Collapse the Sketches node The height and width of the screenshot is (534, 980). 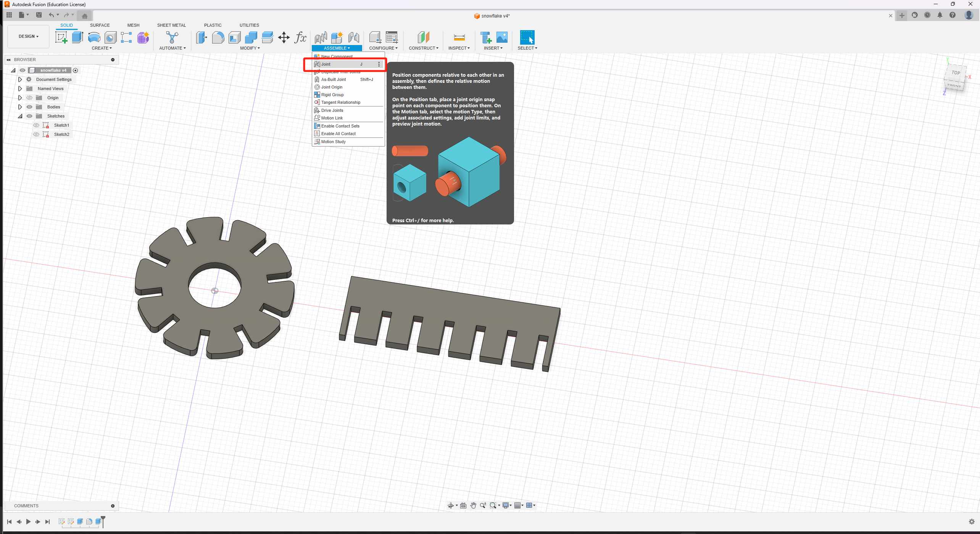20,116
